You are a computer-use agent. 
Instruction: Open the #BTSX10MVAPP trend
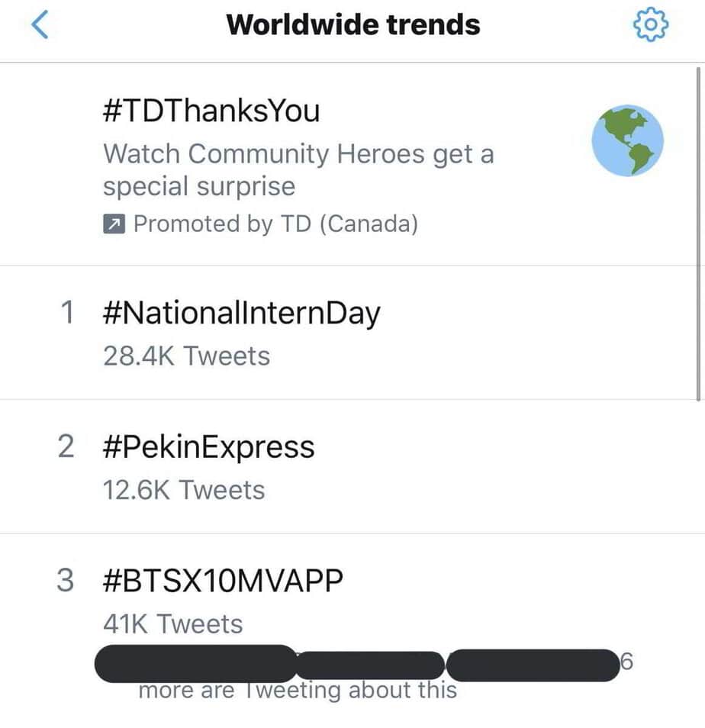tap(222, 581)
